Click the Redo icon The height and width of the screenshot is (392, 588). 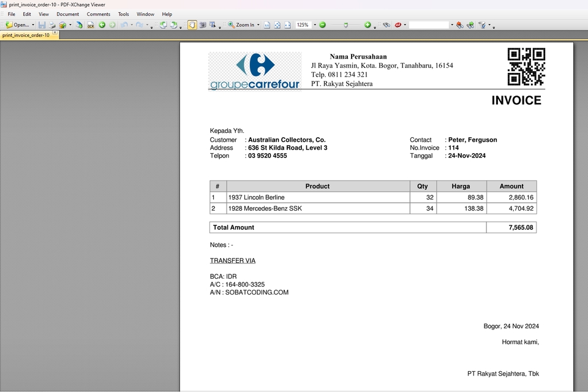click(x=140, y=24)
